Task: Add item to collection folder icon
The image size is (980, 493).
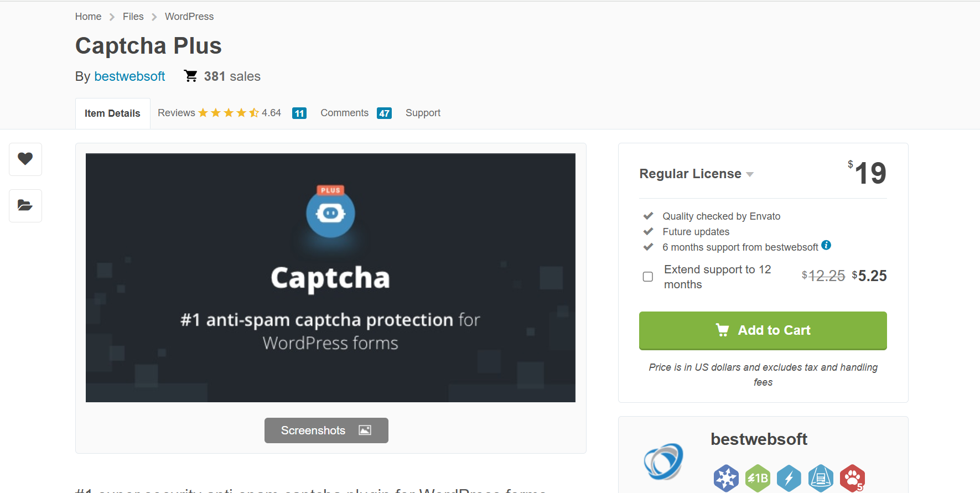Action: (25, 206)
